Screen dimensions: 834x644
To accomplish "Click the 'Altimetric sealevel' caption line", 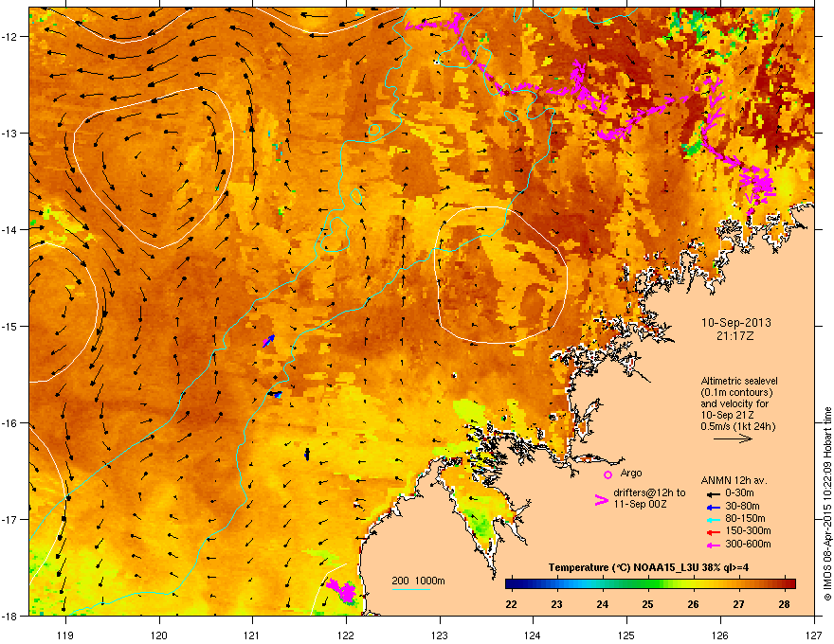I will click(739, 381).
